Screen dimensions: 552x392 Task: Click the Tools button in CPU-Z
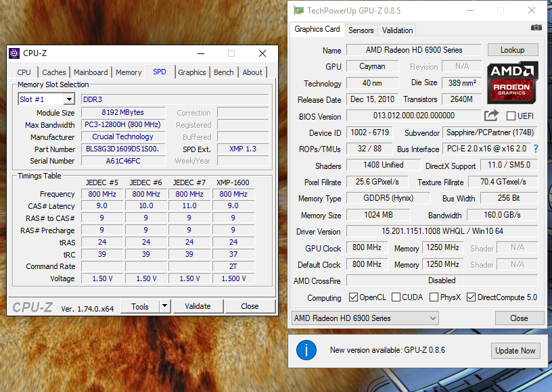pos(140,306)
